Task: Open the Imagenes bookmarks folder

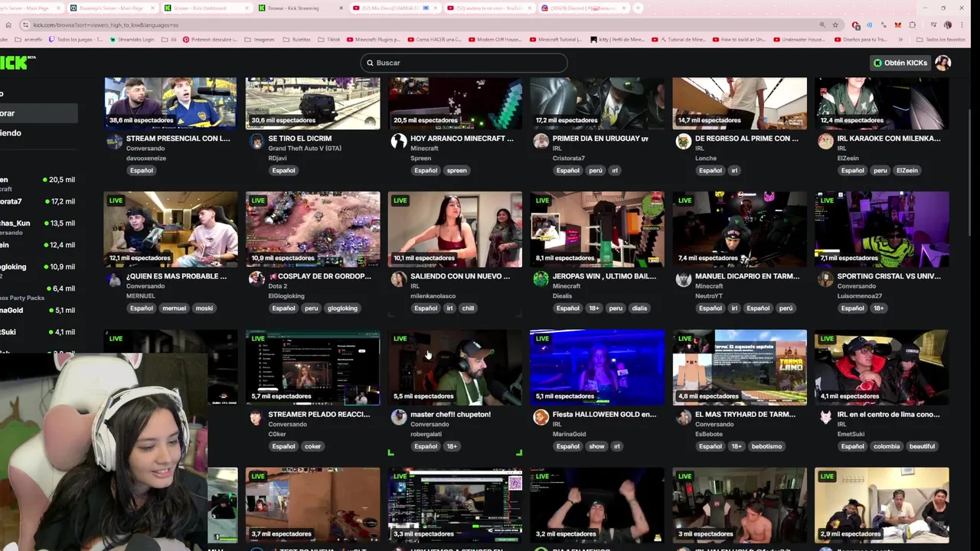Action: 258,39
